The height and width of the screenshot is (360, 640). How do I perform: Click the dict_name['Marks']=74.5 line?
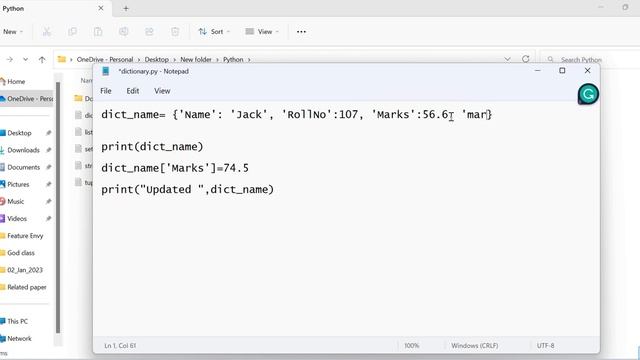(175, 168)
